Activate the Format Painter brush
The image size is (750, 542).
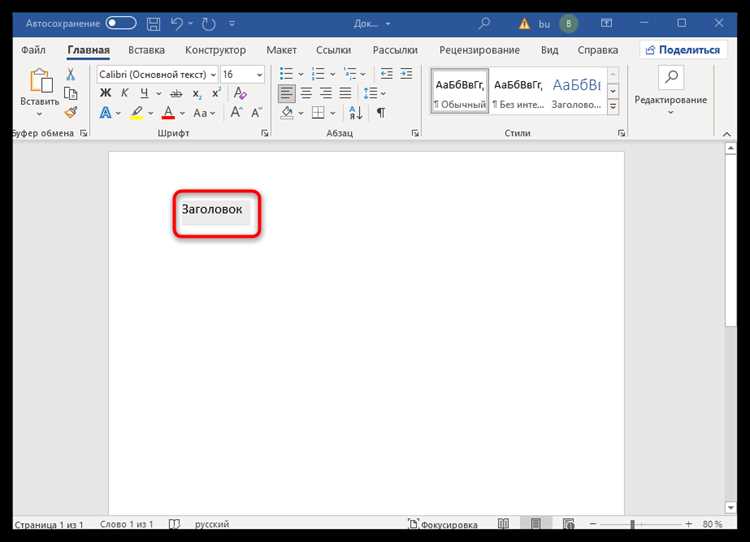(71, 112)
